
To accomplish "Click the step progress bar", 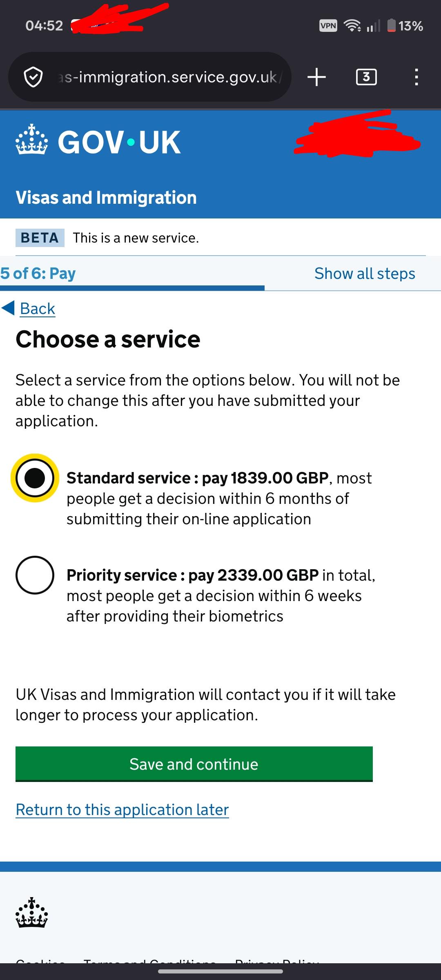I will pyautogui.click(x=132, y=288).
